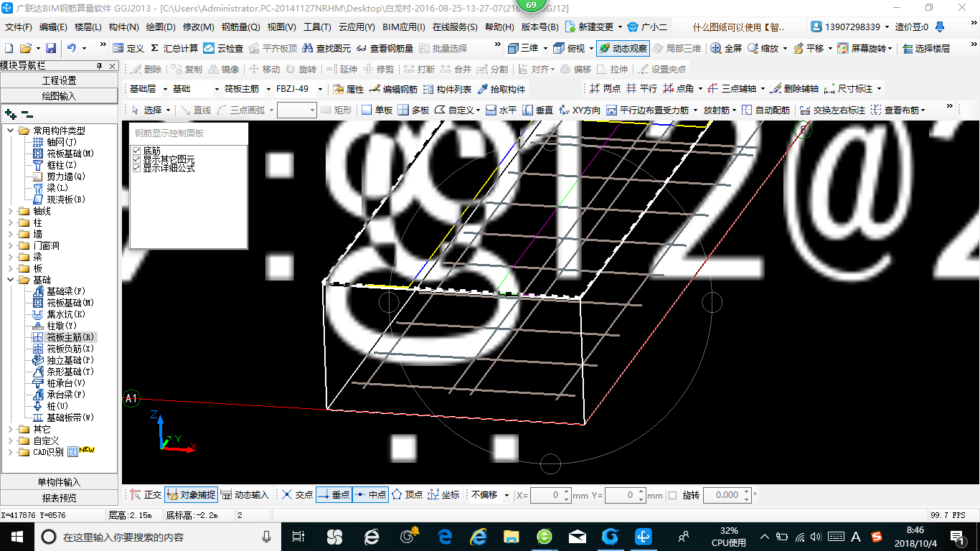Screen dimensions: 980x551
Task: Open 工具(T) menu
Action: click(x=317, y=27)
